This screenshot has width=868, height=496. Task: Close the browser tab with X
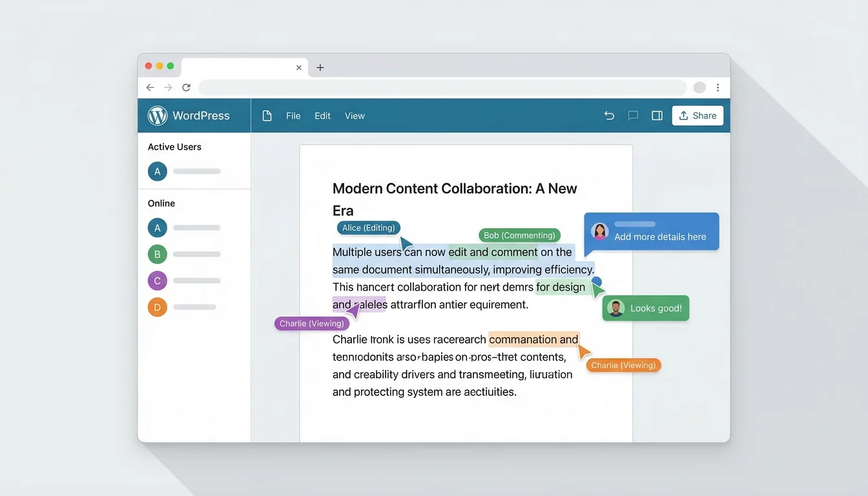coord(298,67)
